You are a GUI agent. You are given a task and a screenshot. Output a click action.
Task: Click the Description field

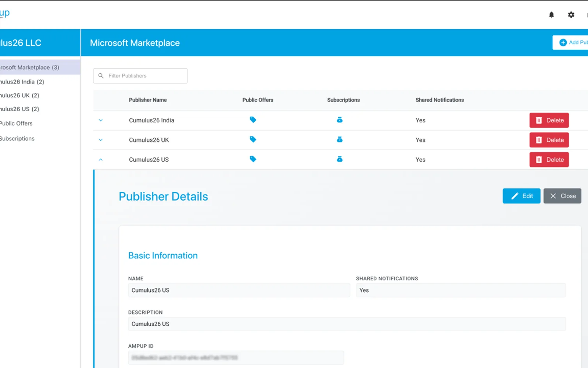(347, 324)
